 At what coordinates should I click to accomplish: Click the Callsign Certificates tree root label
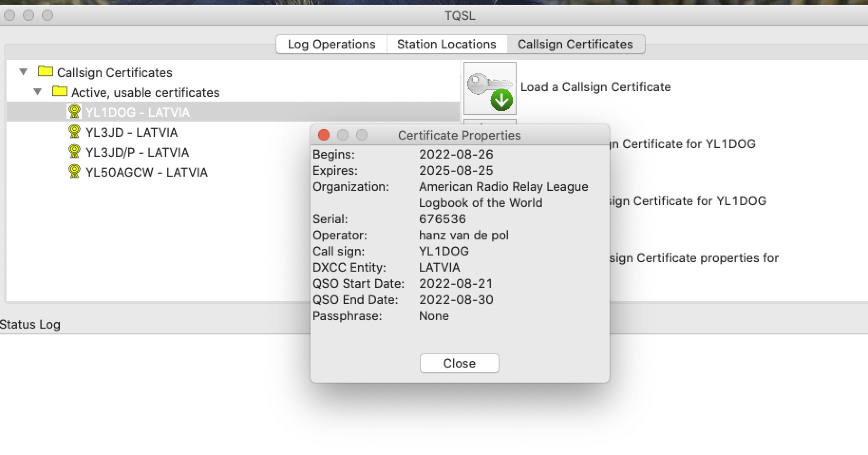coord(114,73)
